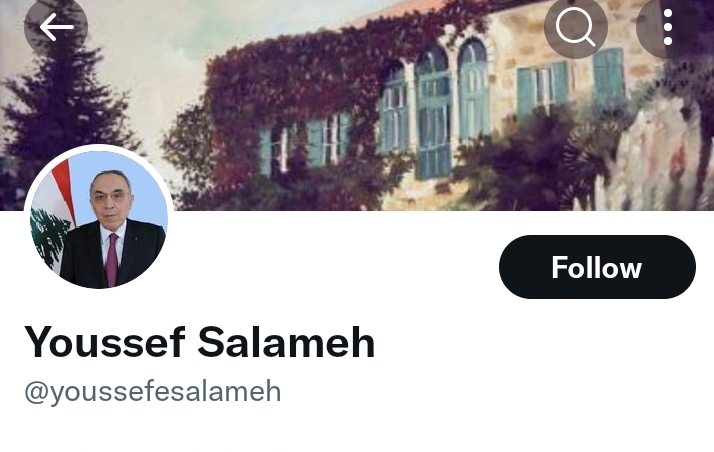Tap the word Youssef in the display name
Viewport: 714px width, 452px height.
(x=105, y=342)
